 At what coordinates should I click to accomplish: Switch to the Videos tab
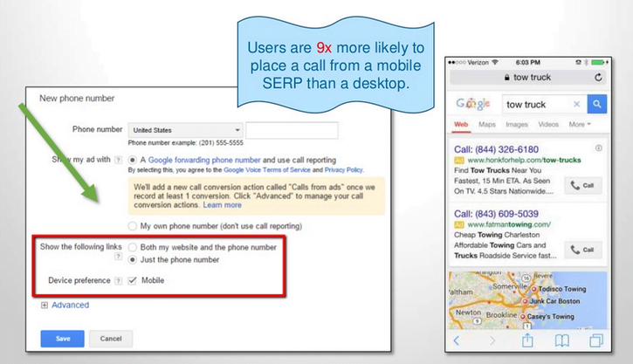548,124
